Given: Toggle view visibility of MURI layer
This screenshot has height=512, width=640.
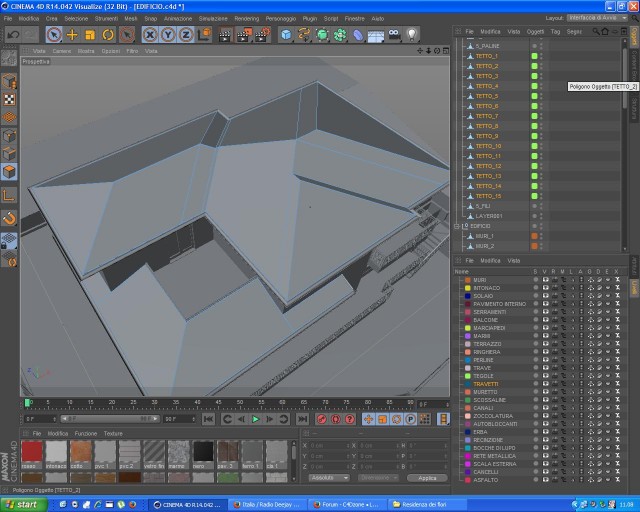Looking at the screenshot, I should pos(545,280).
